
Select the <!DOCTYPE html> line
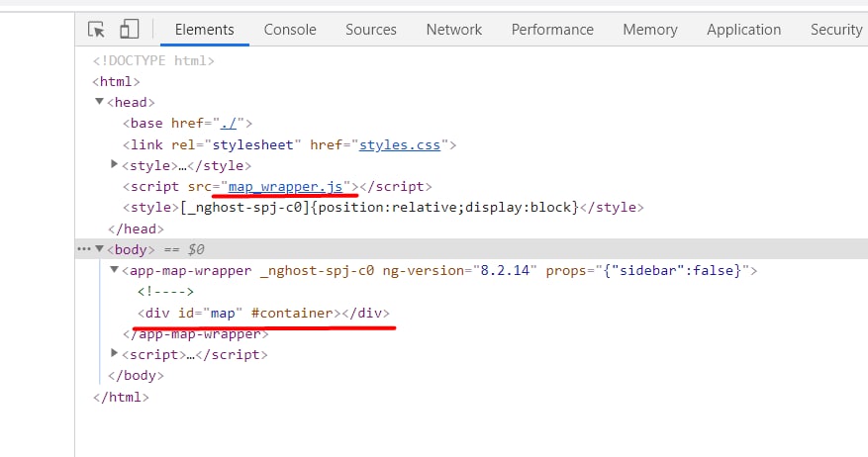[153, 60]
